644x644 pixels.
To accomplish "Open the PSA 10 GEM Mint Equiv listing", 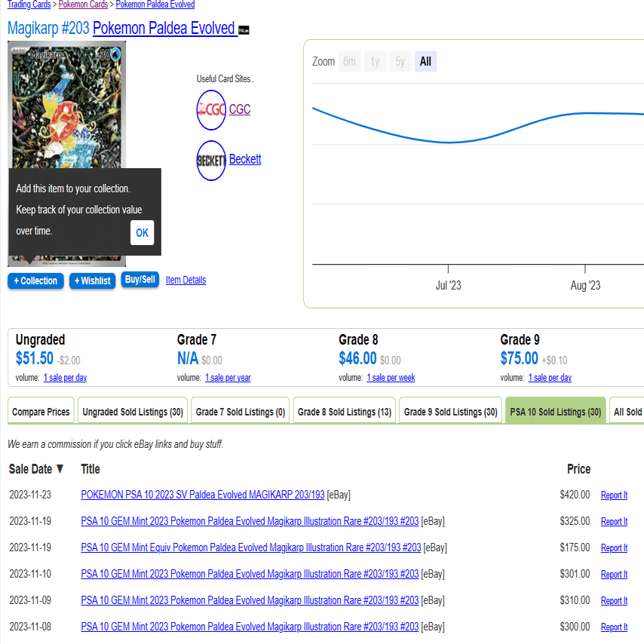I will (251, 547).
